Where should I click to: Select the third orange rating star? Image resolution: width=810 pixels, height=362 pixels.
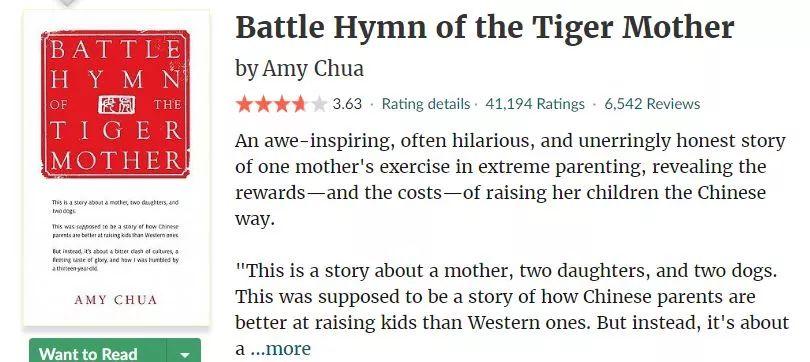(282, 104)
